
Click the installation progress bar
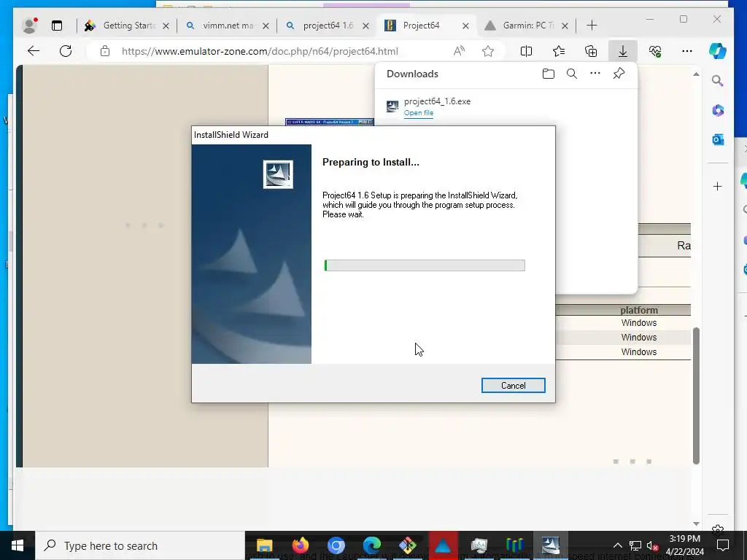pos(425,265)
